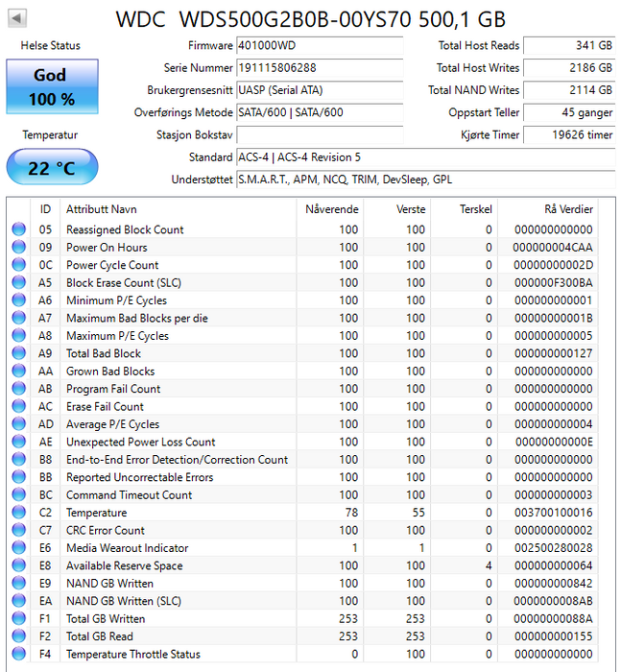
Task: Click the status orb for Temperature Throttle Status
Action: (x=18, y=654)
